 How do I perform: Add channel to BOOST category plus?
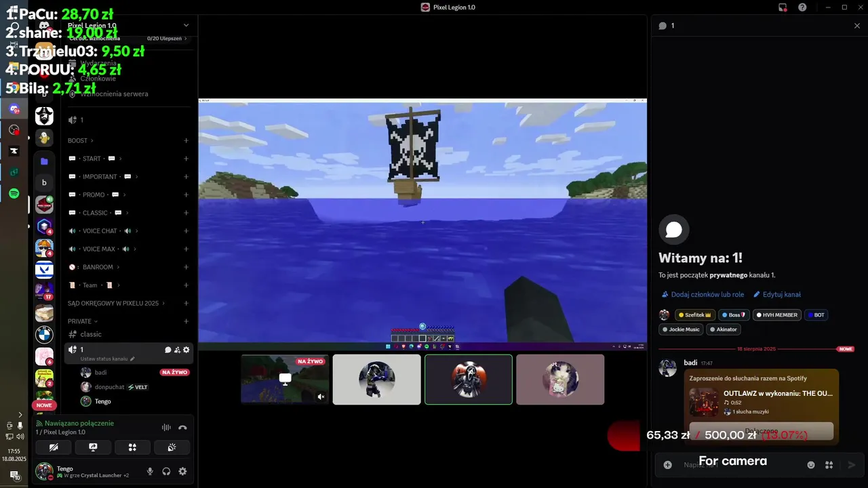pyautogui.click(x=186, y=141)
